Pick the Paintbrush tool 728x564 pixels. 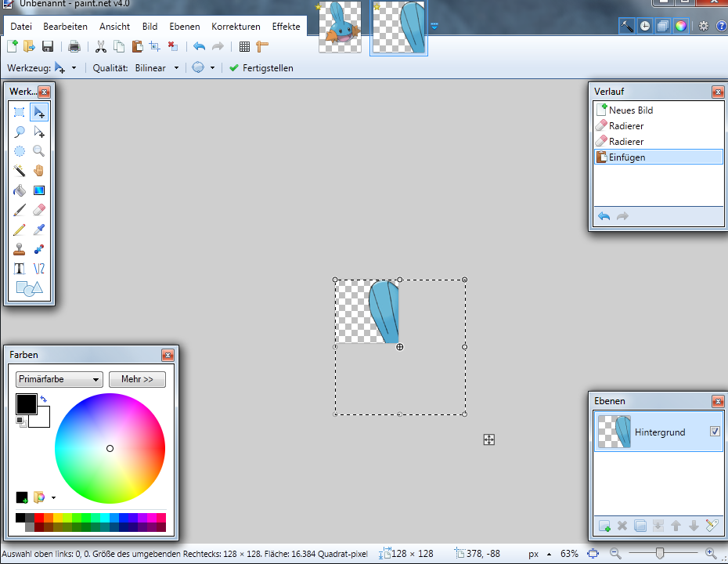(19, 210)
